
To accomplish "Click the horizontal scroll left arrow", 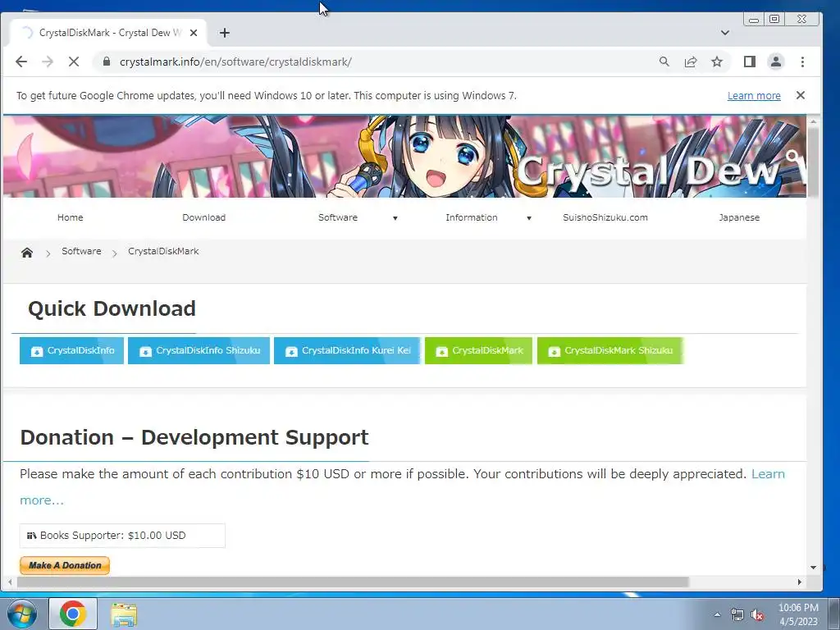I will pyautogui.click(x=10, y=582).
